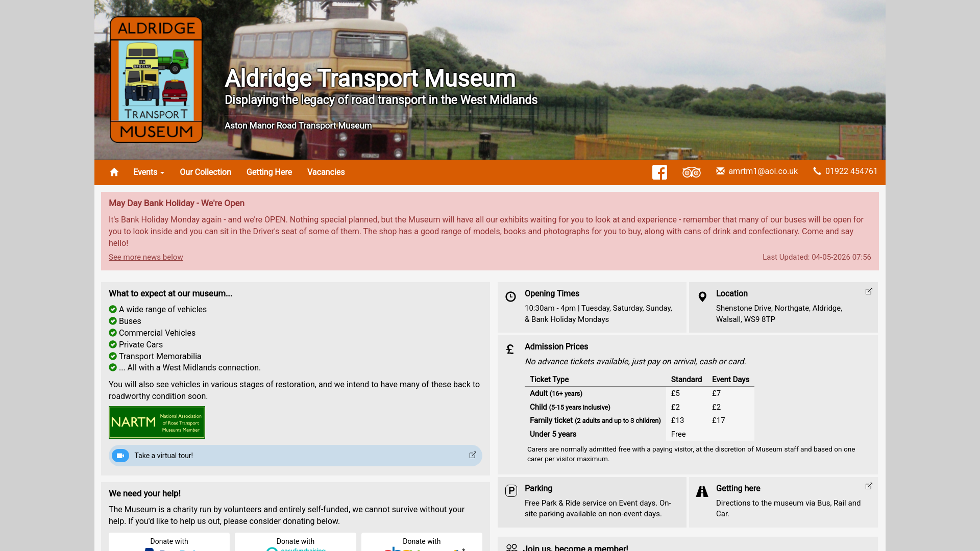Screen dimensions: 980x551
Task: Click green tick beside Private Cars
Action: point(113,344)
